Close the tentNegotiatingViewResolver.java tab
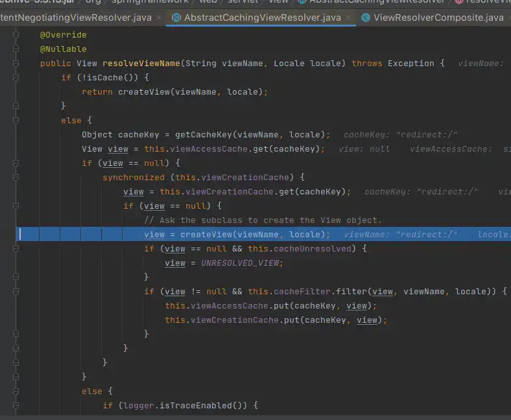 [x=159, y=17]
